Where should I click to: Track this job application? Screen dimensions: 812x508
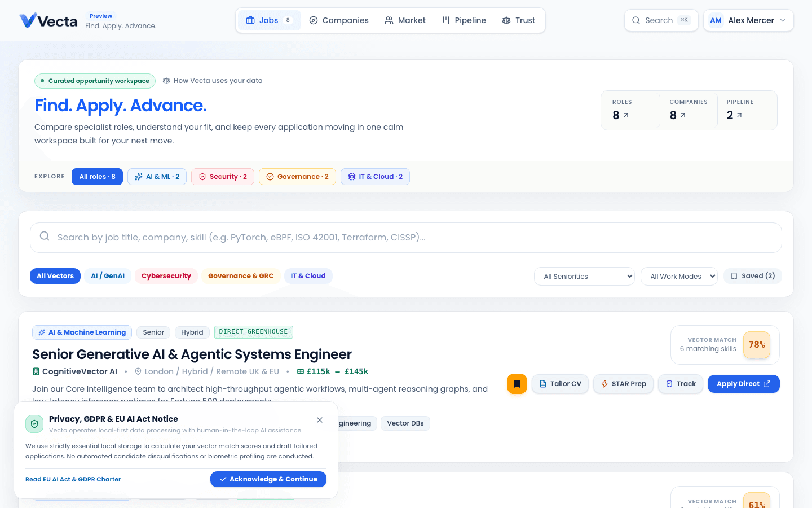(x=681, y=384)
